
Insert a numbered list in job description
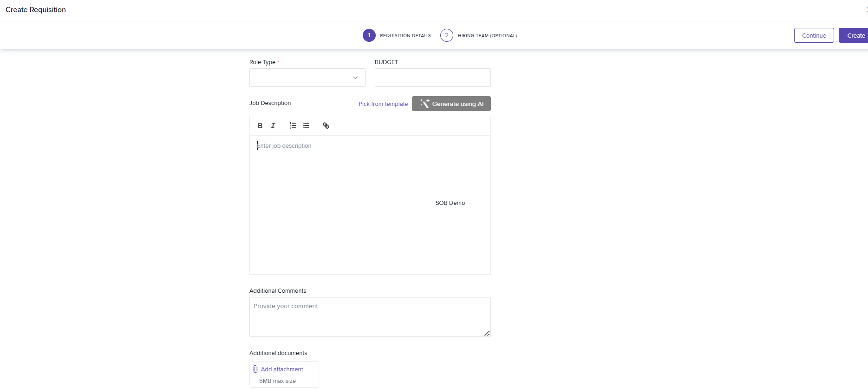(293, 125)
